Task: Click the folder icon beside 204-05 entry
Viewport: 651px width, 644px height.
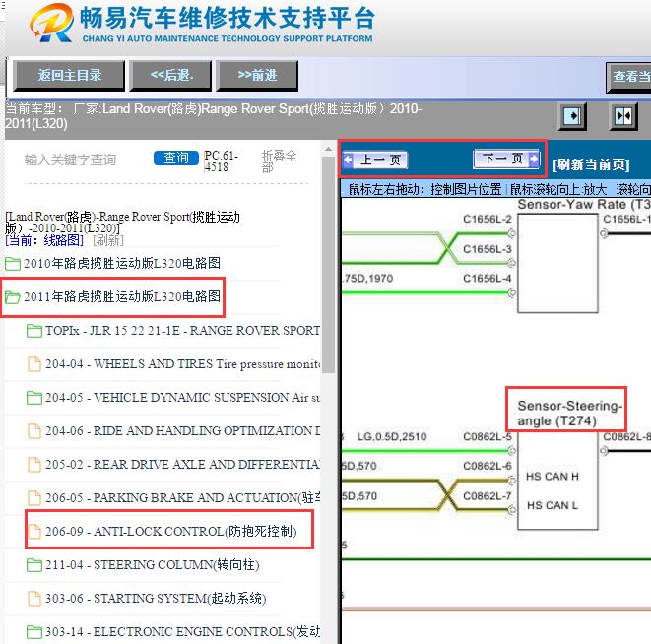Action: [x=34, y=398]
